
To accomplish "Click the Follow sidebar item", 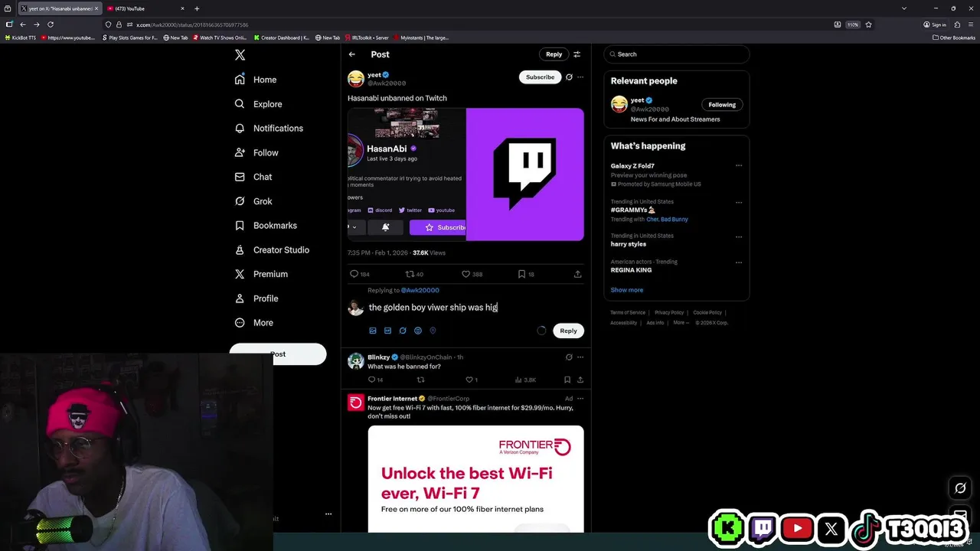I will click(256, 153).
